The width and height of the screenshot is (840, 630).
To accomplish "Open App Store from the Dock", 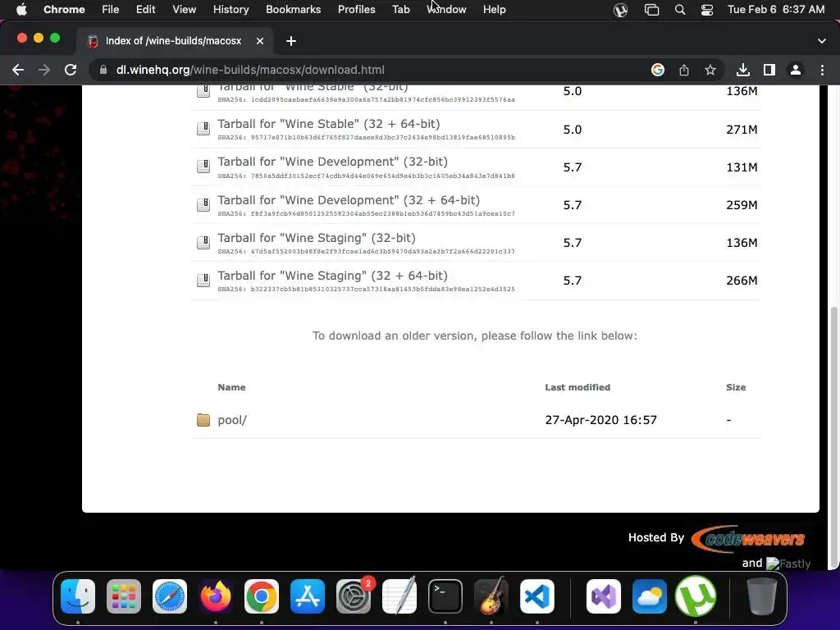I will pos(308,596).
